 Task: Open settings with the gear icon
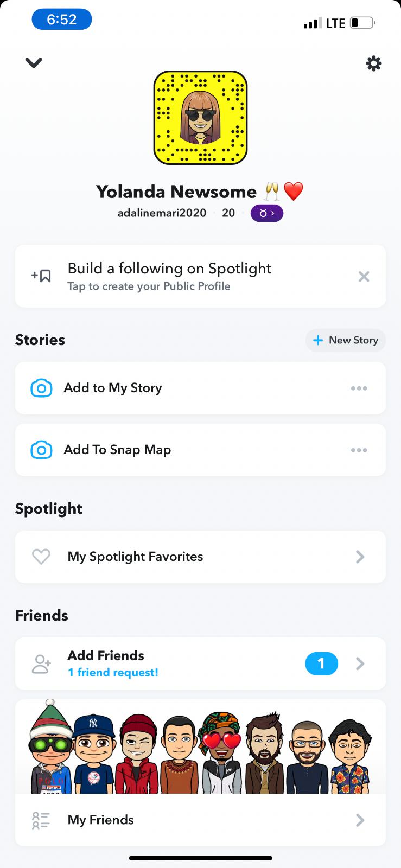pyautogui.click(x=373, y=64)
